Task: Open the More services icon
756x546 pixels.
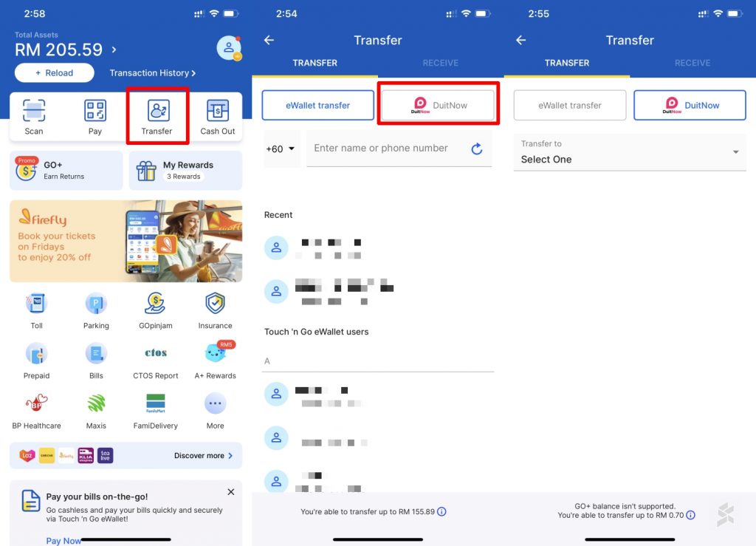Action: (x=215, y=404)
